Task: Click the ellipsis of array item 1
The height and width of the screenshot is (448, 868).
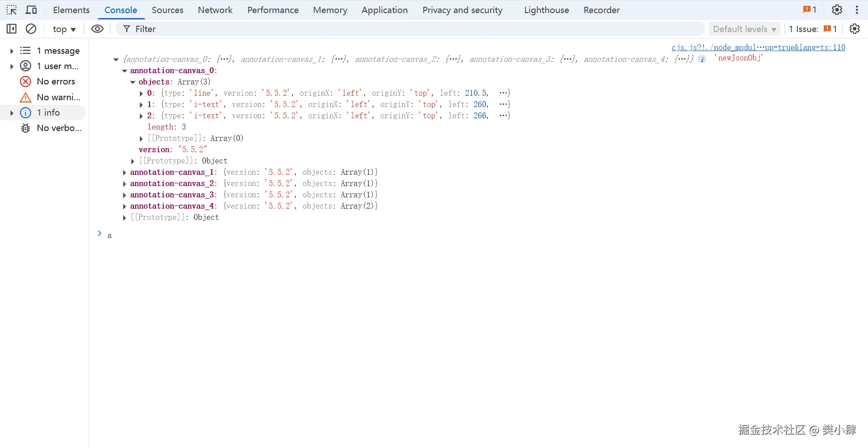Action: [x=503, y=104]
